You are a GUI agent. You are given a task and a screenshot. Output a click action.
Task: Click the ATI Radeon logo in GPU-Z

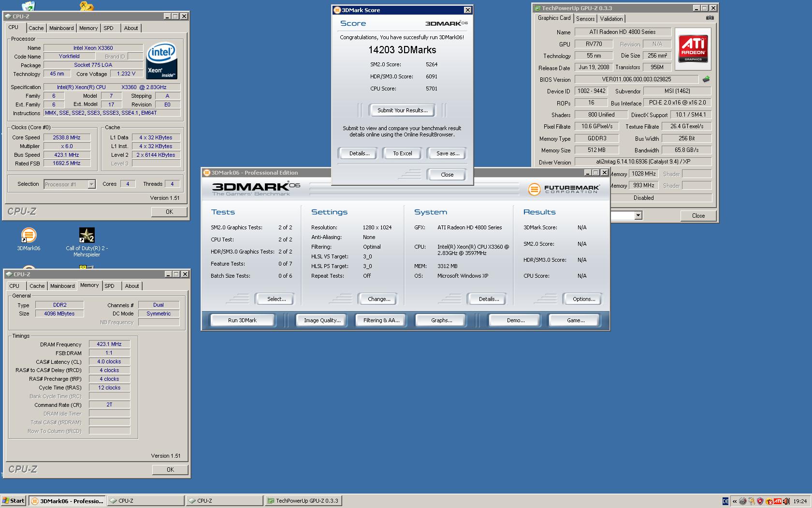(694, 49)
